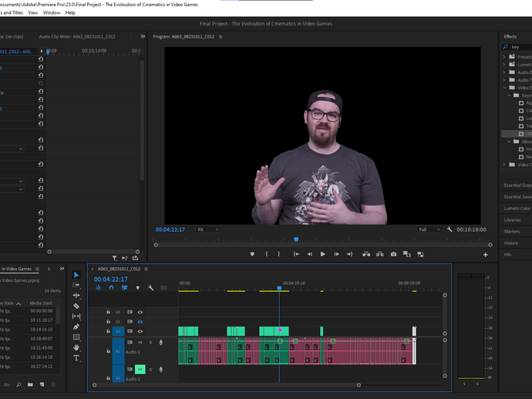Click the Program monitor playhead on scrubber
This screenshot has width=532, height=399.
click(295, 240)
